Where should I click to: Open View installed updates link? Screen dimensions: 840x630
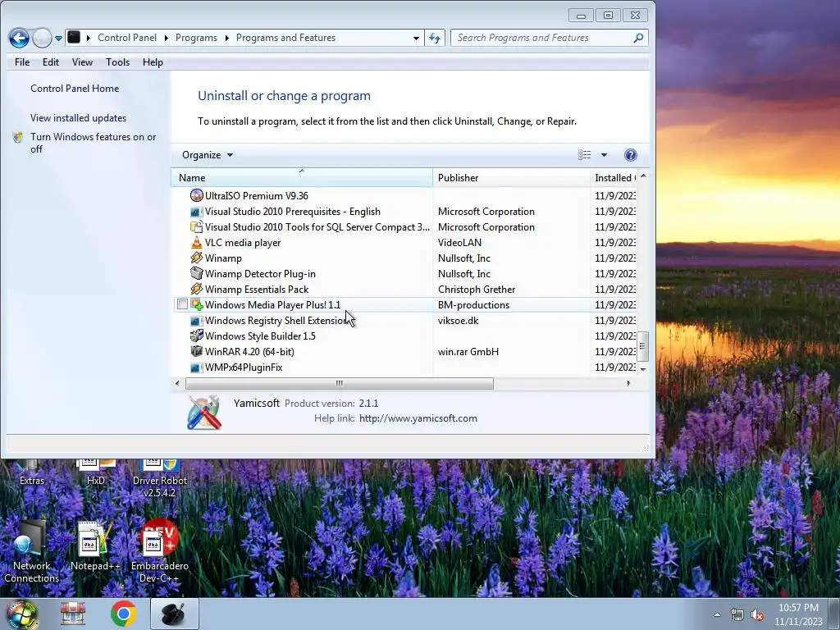click(x=78, y=118)
